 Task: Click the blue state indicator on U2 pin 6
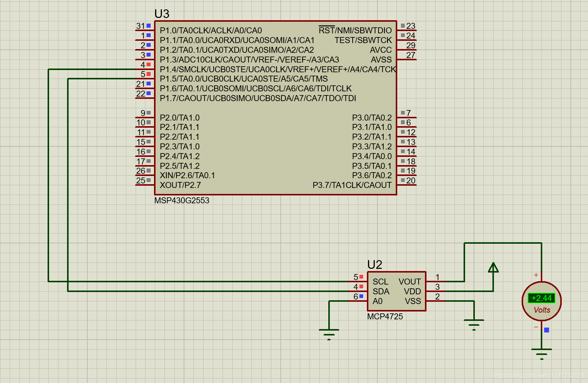tap(361, 296)
